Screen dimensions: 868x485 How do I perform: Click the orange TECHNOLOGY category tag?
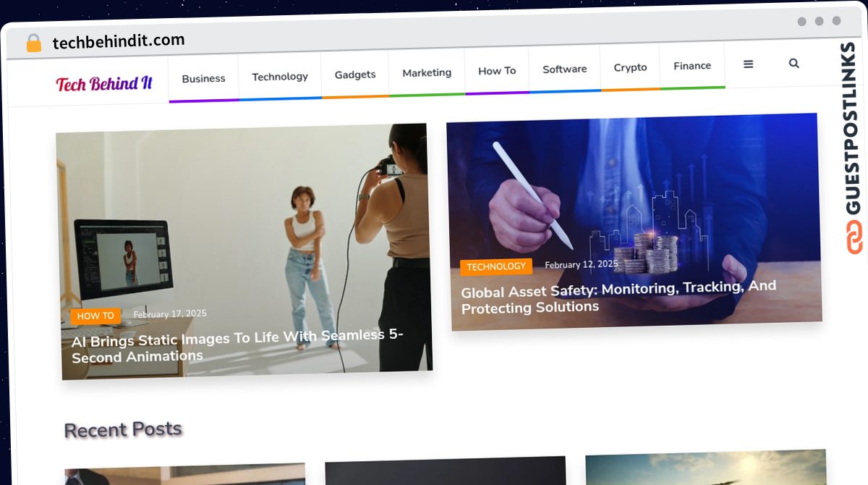(x=496, y=267)
